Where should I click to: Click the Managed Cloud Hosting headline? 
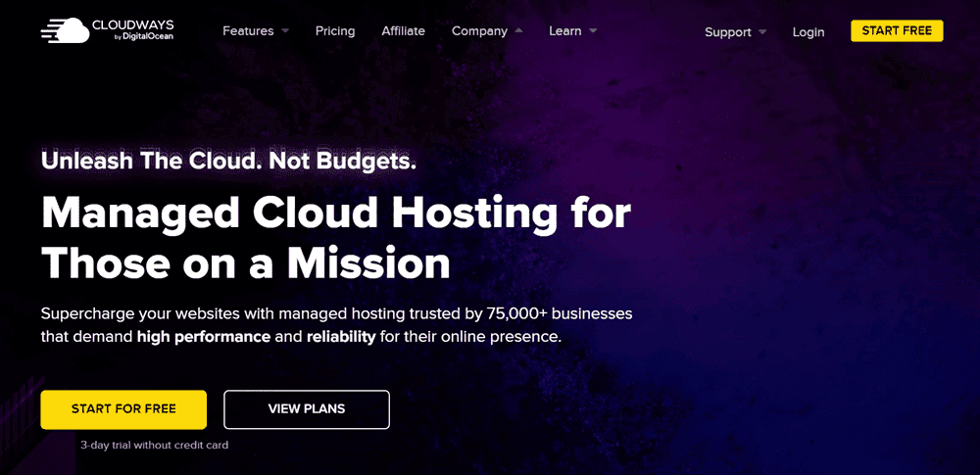335,238
